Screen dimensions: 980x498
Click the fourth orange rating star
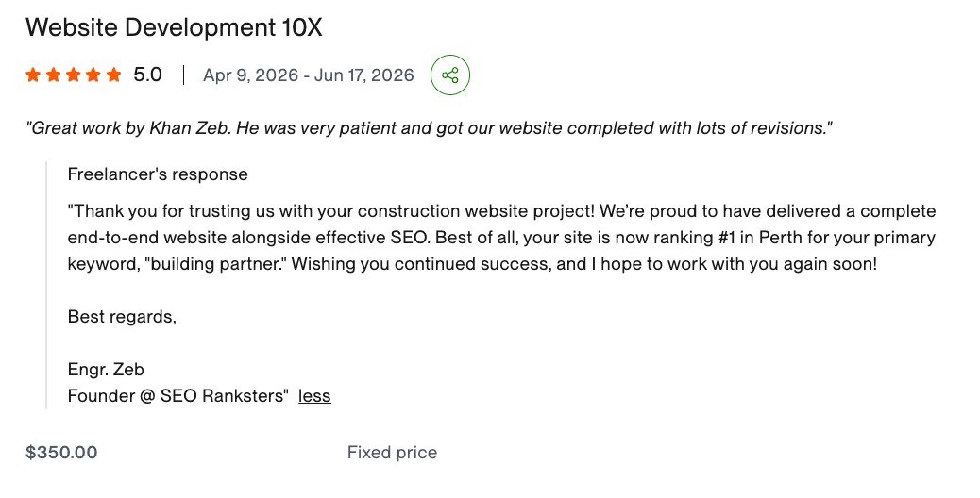(93, 75)
